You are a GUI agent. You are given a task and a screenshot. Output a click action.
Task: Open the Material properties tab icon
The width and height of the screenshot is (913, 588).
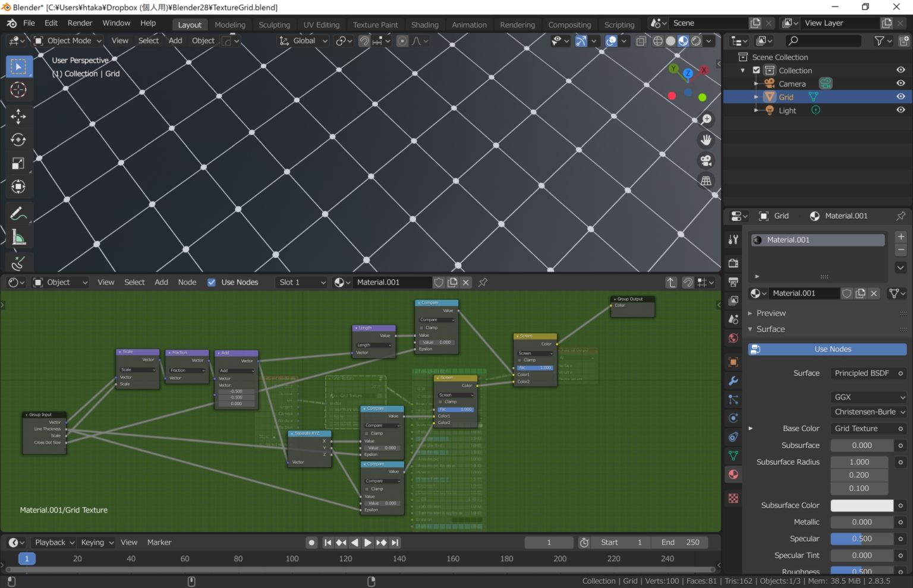[x=733, y=475]
